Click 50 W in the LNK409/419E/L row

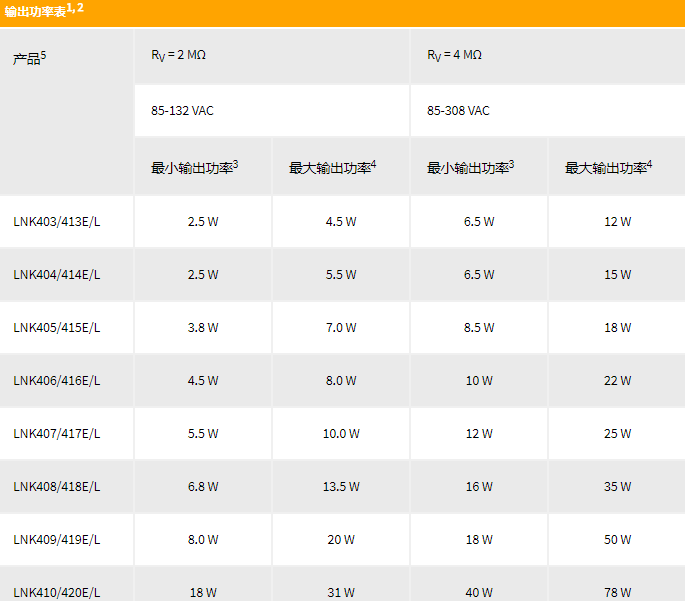coord(618,539)
